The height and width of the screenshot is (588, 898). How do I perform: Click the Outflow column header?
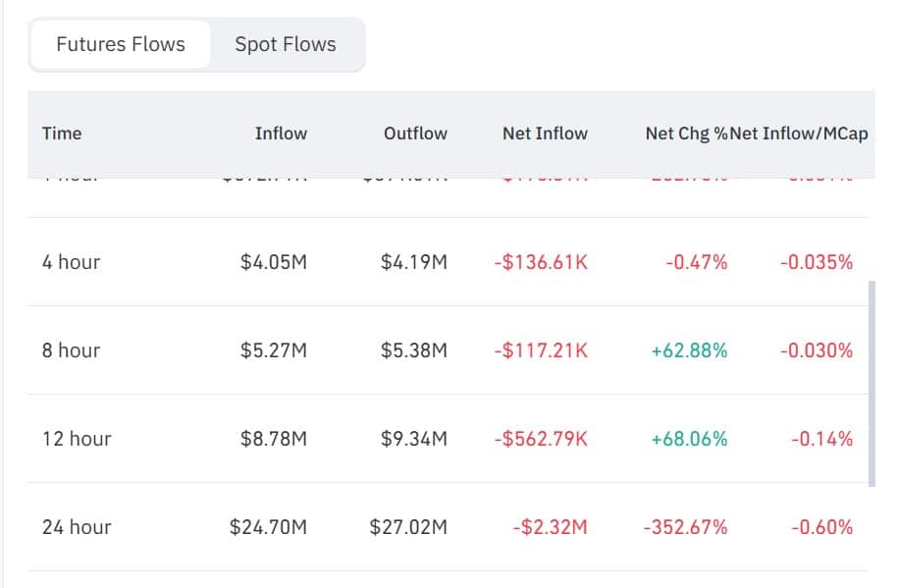tap(415, 134)
